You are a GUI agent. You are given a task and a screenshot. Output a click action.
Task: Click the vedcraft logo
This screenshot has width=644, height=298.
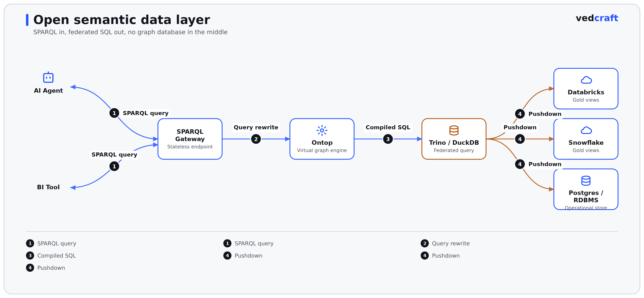pyautogui.click(x=597, y=18)
